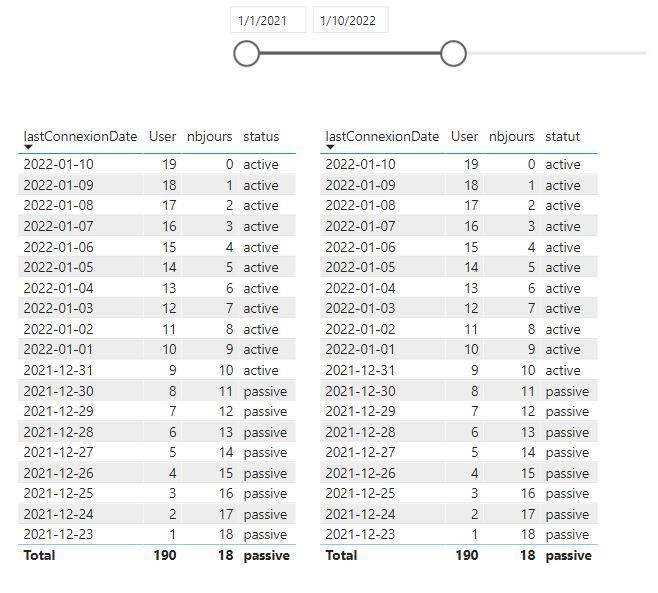Viewport: 658px width, 593px height.
Task: Select 2021-12-29 in the left table
Action: (58, 412)
